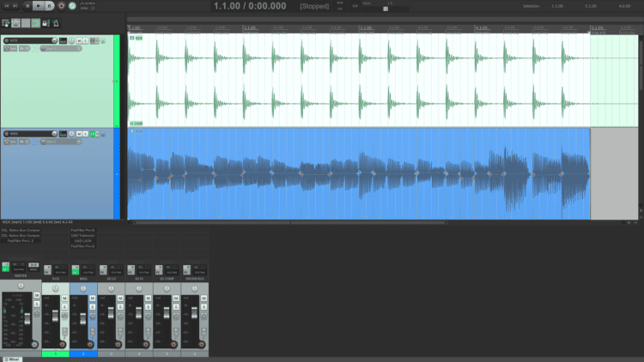
Task: Open KICK mixer strip ROUTING button
Action: point(61,270)
